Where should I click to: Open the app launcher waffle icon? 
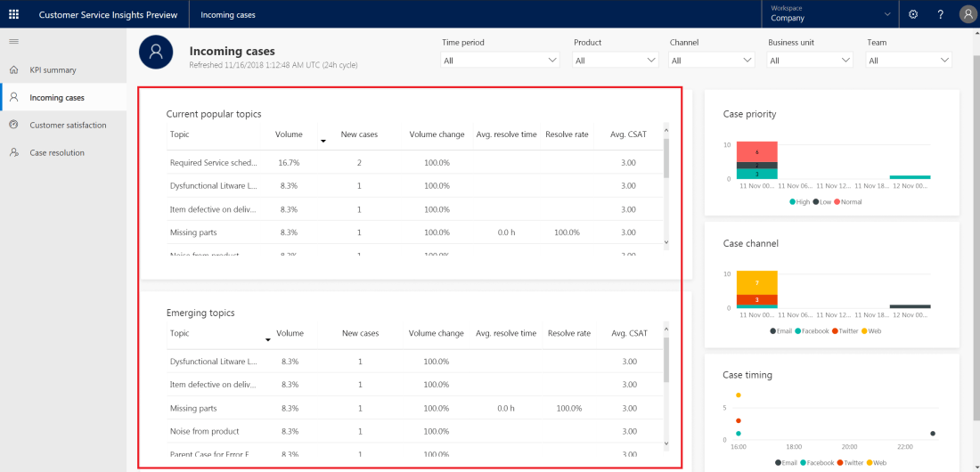click(x=13, y=14)
